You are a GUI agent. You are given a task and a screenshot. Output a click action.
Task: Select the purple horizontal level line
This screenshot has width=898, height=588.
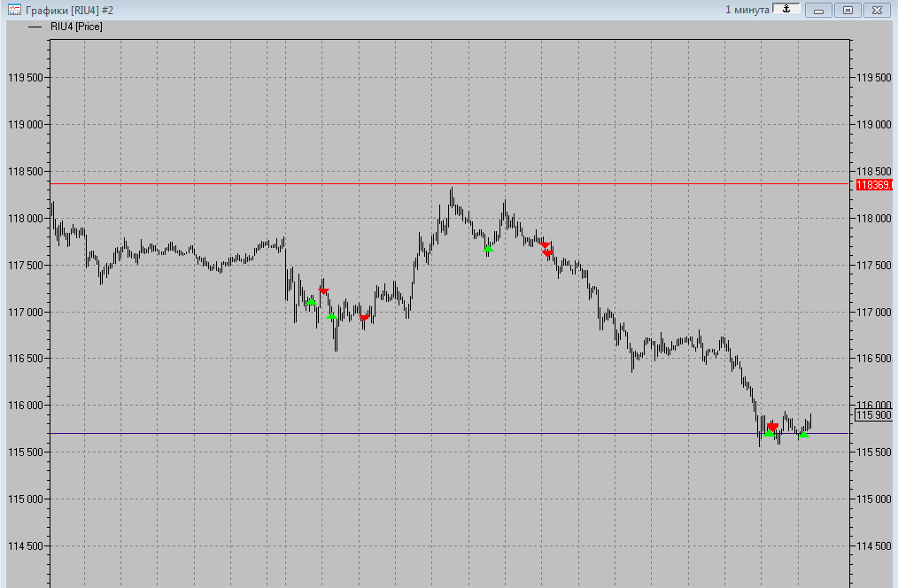pos(450,433)
